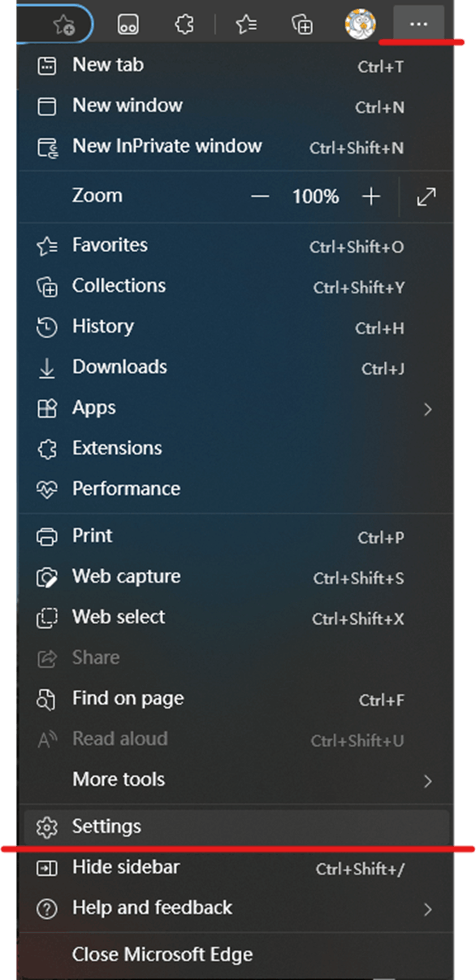Image resolution: width=476 pixels, height=980 pixels.
Task: Open the Favorites list icon
Action: [x=244, y=24]
